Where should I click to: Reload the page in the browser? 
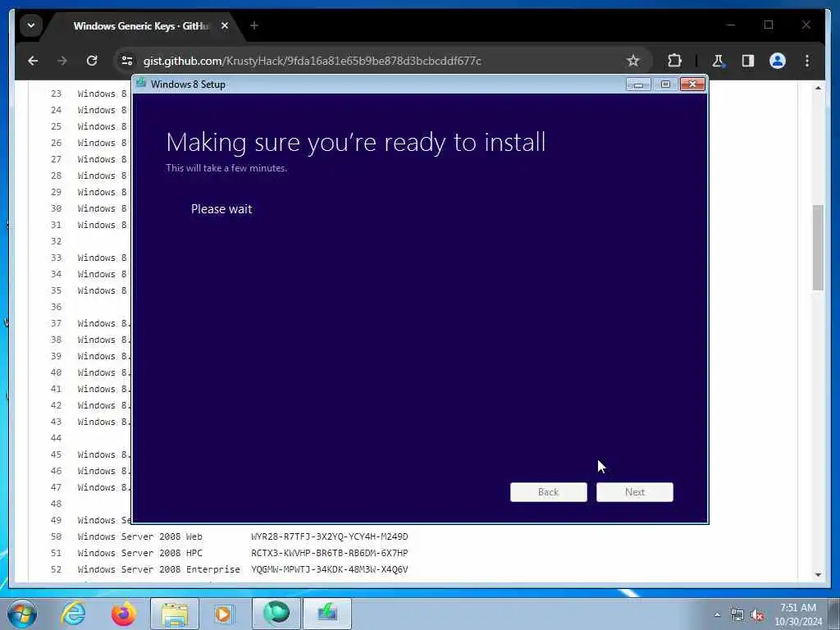[92, 61]
